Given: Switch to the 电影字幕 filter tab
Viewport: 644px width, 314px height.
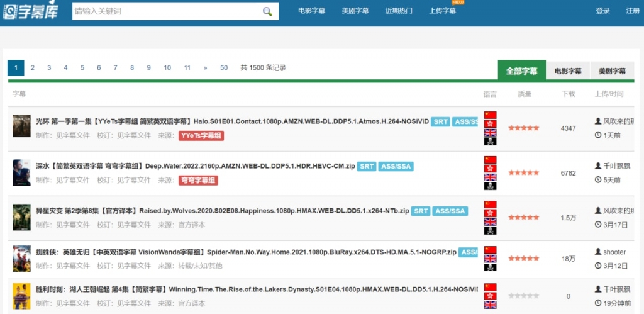Looking at the screenshot, I should (568, 71).
